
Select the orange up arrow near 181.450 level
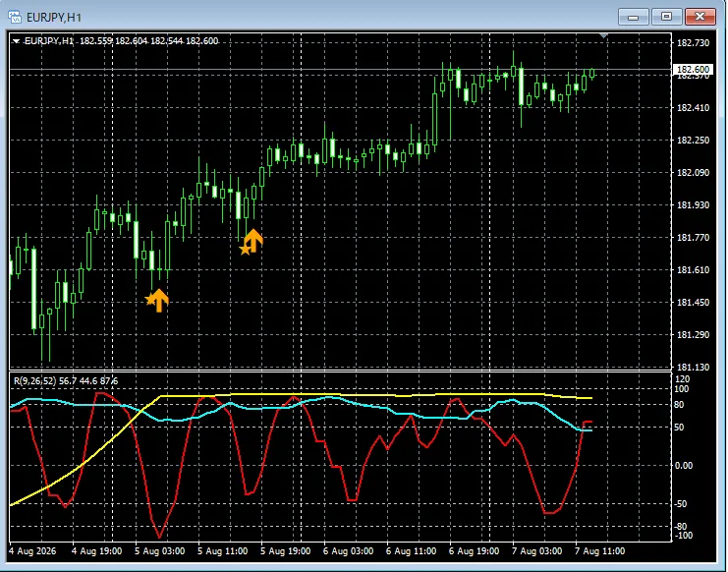[159, 301]
